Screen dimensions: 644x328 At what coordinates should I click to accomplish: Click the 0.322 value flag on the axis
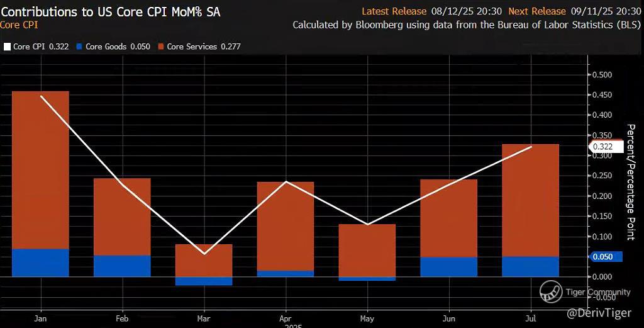tap(606, 147)
